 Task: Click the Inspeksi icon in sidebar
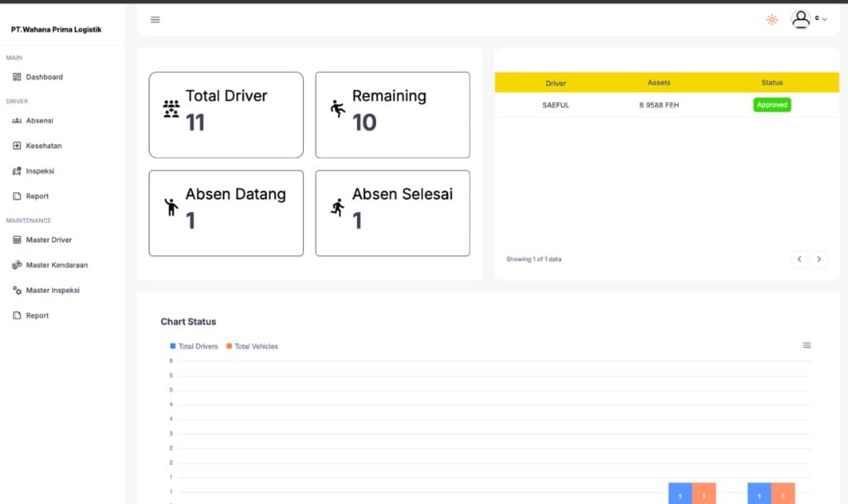coord(17,171)
